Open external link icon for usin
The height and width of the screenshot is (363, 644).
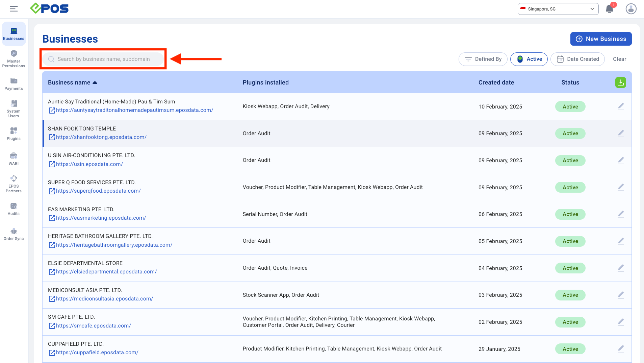[x=52, y=164]
